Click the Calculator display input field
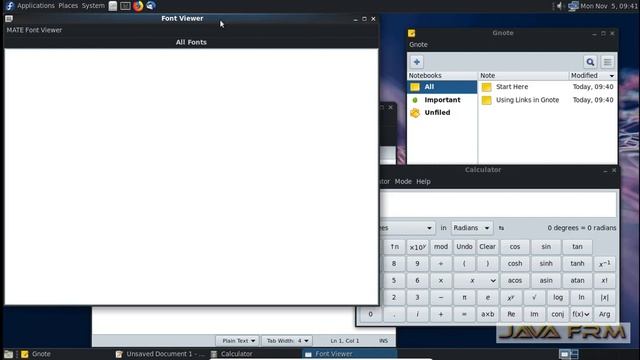Image resolution: width=640 pixels, height=360 pixels. coord(498,204)
